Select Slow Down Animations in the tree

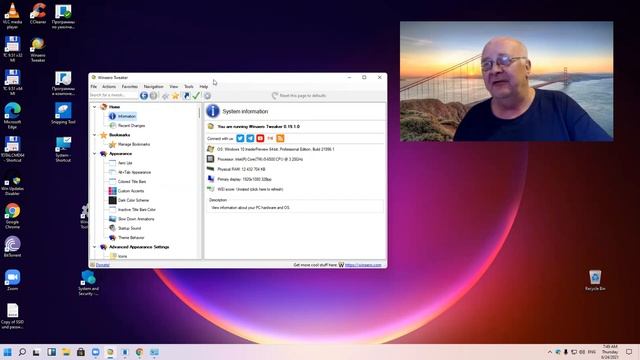tap(136, 219)
